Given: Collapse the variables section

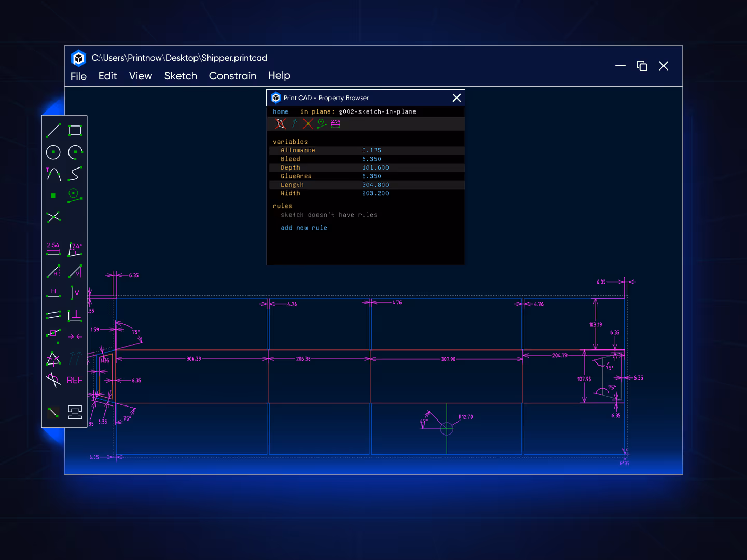Looking at the screenshot, I should pos(290,141).
